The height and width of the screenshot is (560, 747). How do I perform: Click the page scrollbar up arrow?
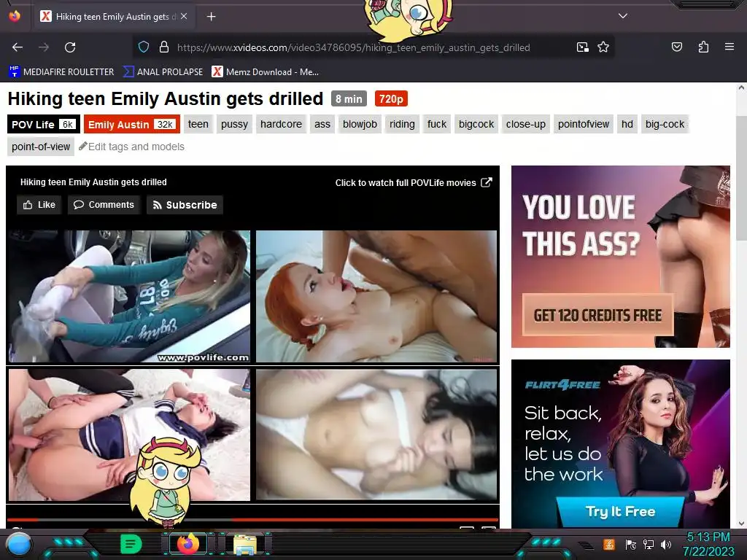[741, 88]
